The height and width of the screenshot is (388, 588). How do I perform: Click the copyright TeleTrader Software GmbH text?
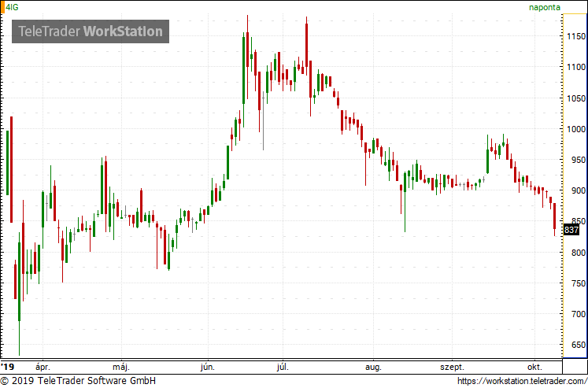pyautogui.click(x=78, y=381)
